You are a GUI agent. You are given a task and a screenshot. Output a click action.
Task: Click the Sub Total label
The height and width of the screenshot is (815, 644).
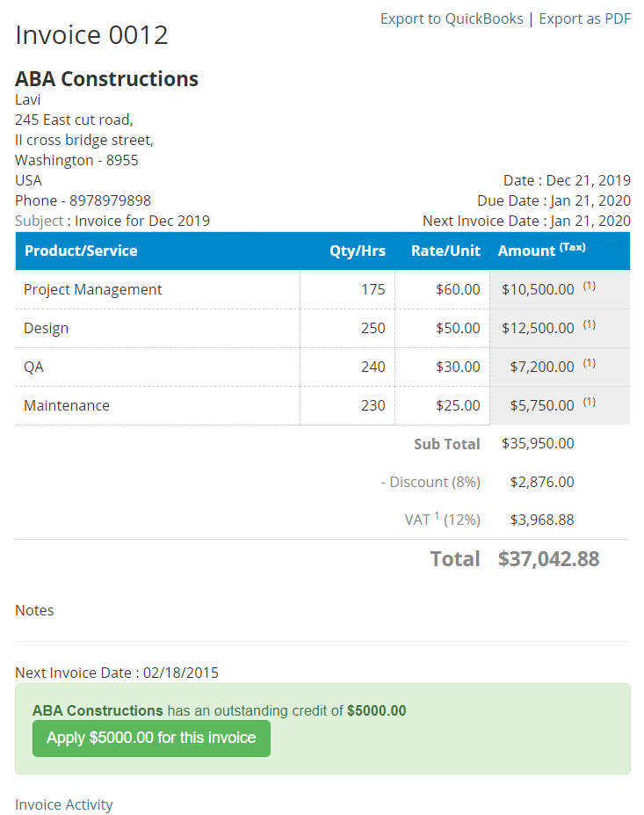(x=446, y=444)
